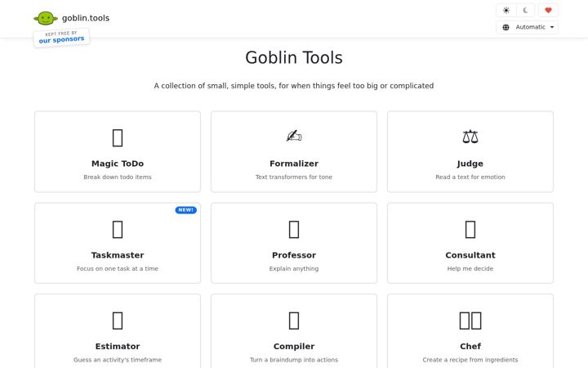Image resolution: width=588 pixels, height=368 pixels.
Task: Click the globe icon in language selector
Action: pyautogui.click(x=506, y=27)
